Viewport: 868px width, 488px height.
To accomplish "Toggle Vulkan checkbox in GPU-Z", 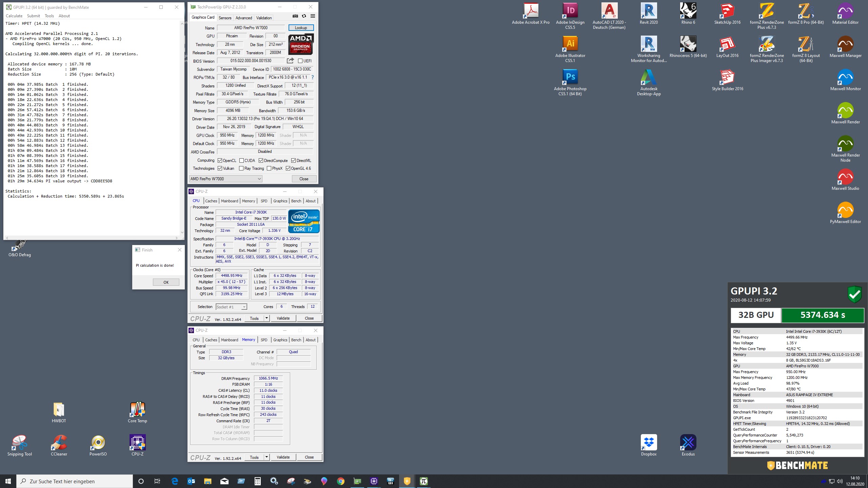I will [220, 168].
